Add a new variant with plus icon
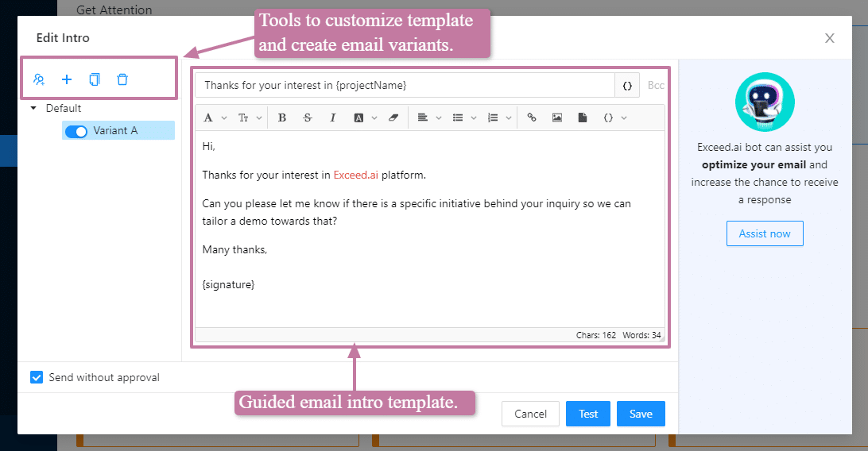This screenshot has height=451, width=868. pyautogui.click(x=67, y=79)
